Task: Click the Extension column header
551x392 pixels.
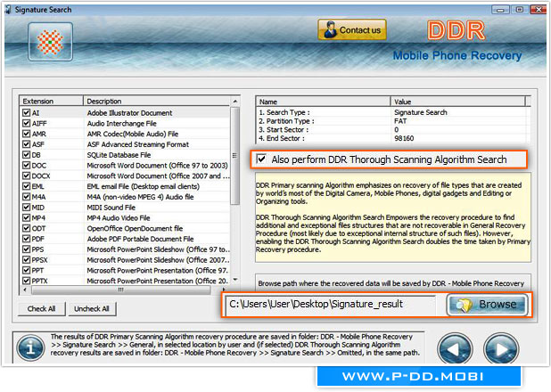Action: click(52, 102)
